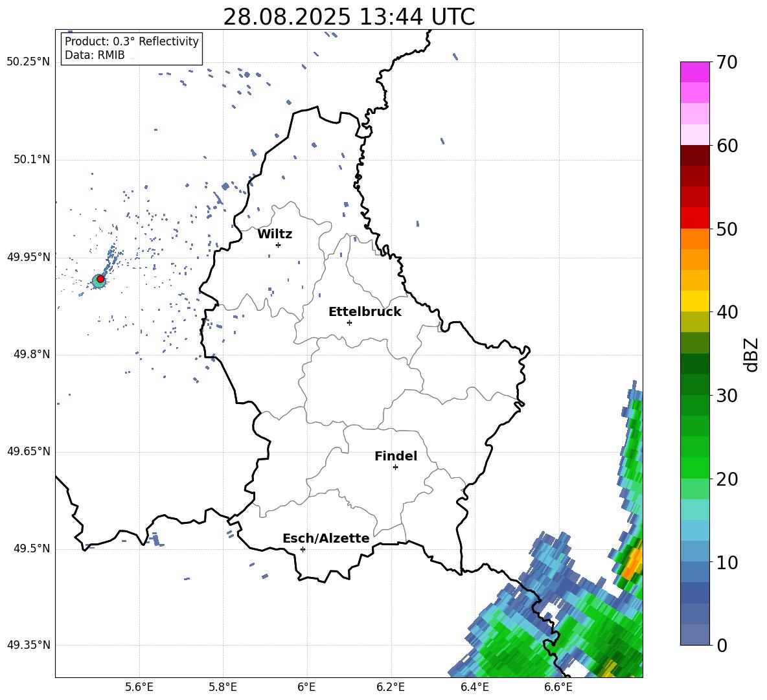This screenshot has width=767, height=700.
Task: Click the Data: RMIB text
Action: 95,55
